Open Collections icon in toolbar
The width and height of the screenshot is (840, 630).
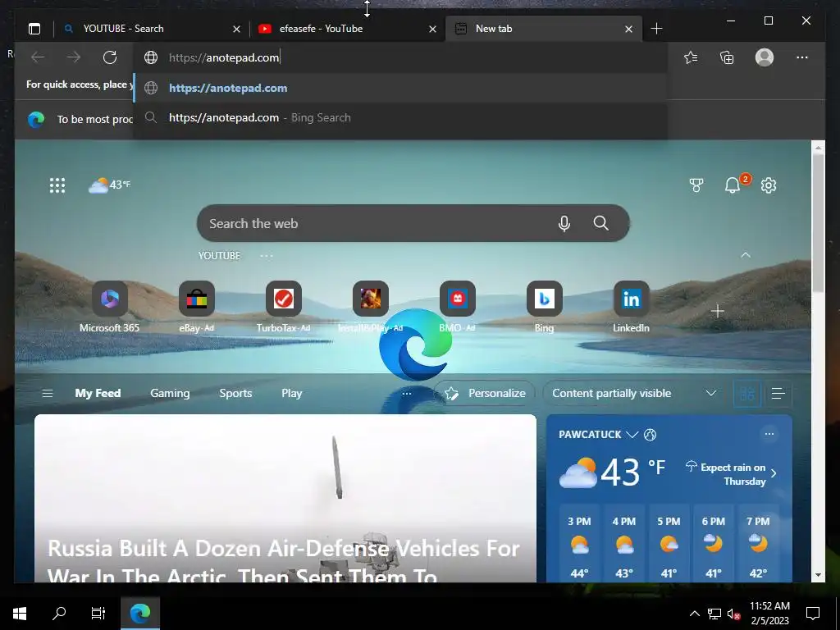tap(727, 57)
